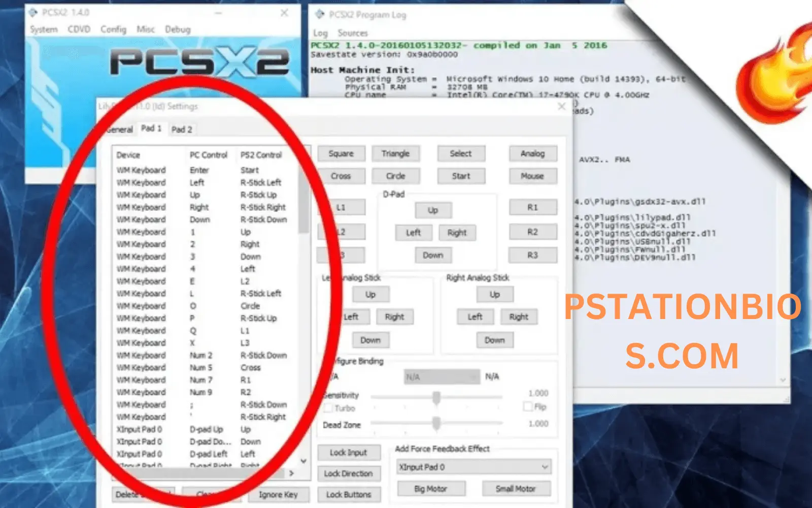812x508 pixels.
Task: Click binding list scroll down arrow
Action: 303,461
